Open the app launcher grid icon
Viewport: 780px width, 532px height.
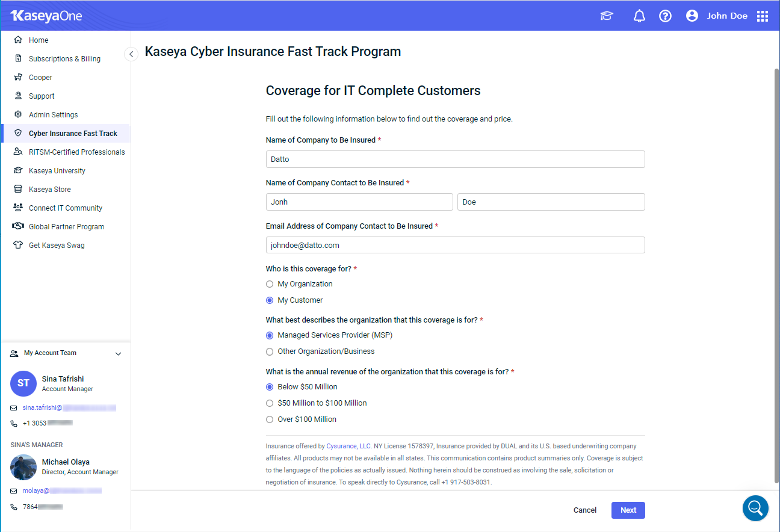tap(763, 16)
